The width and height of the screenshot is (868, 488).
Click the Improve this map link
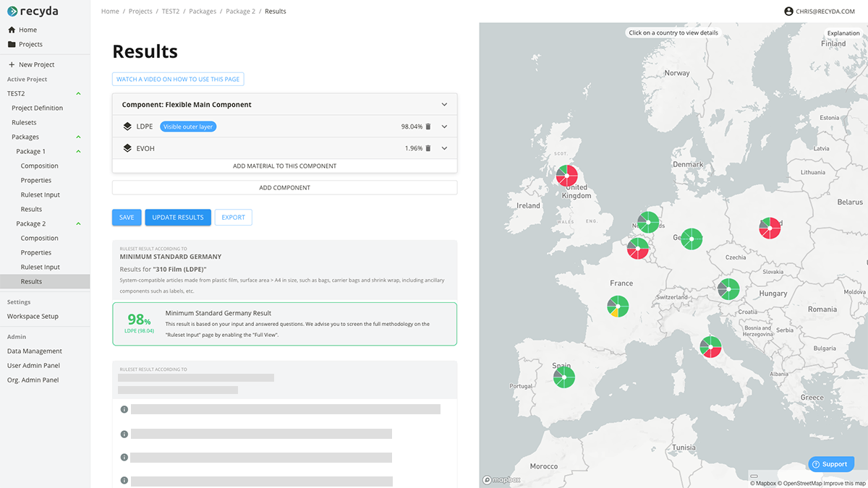(845, 483)
